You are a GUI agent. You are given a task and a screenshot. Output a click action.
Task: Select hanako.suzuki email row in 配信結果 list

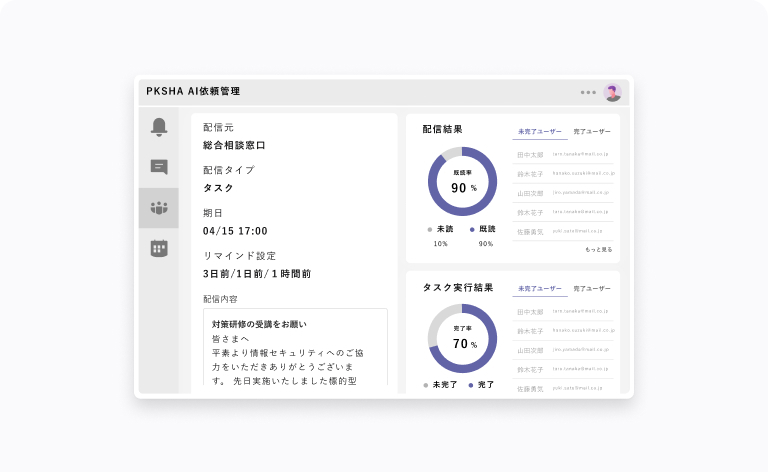click(x=563, y=174)
